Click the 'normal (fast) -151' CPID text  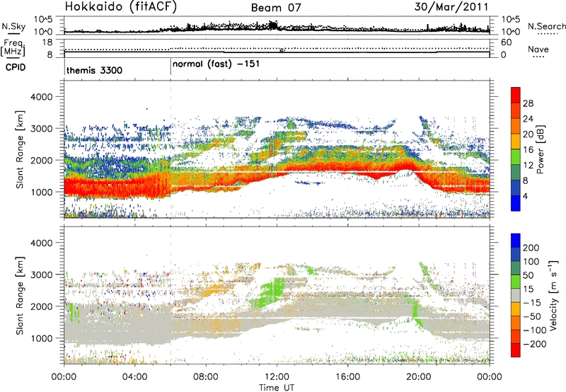click(216, 64)
